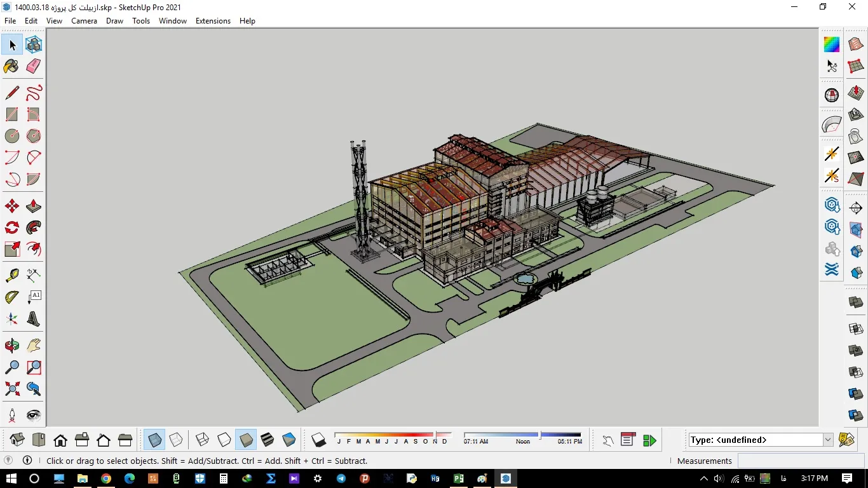The width and height of the screenshot is (868, 488).
Task: Select the Protractor tool
Action: (x=11, y=297)
